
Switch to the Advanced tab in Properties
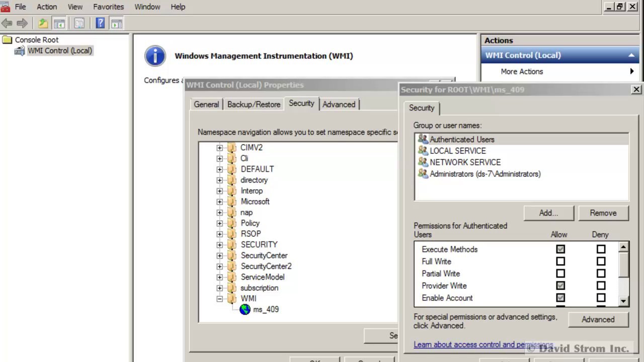tap(339, 104)
